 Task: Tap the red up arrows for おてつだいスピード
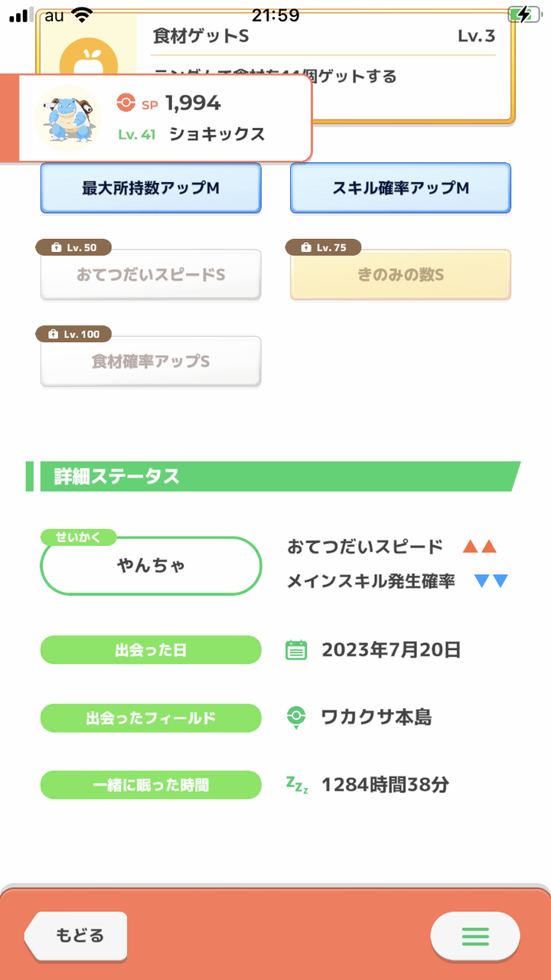point(480,547)
